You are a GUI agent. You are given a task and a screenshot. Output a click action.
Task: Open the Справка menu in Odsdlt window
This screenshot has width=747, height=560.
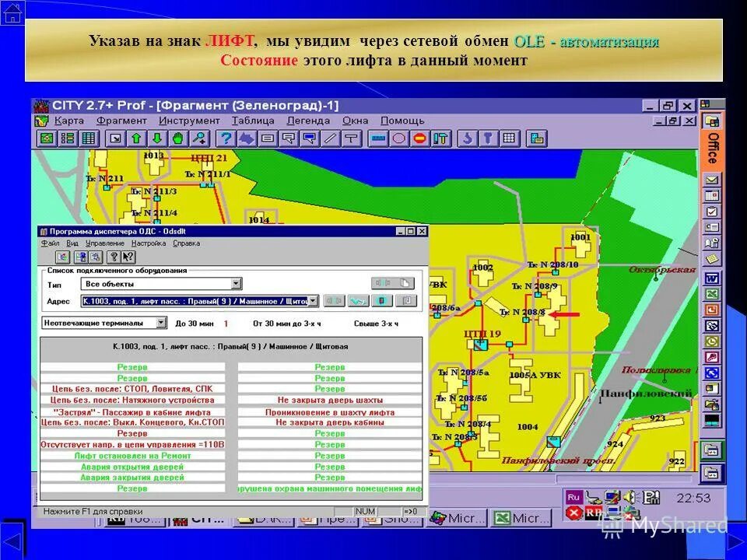186,243
